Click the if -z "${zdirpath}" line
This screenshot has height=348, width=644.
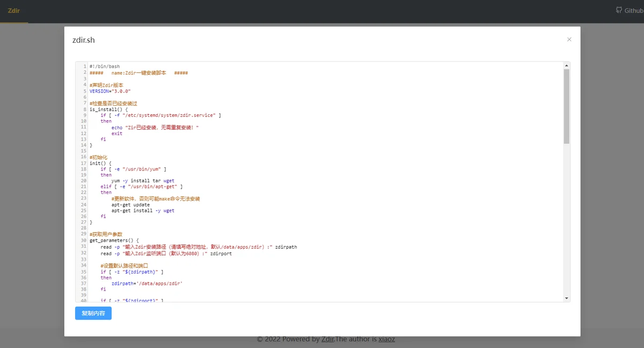pos(132,272)
